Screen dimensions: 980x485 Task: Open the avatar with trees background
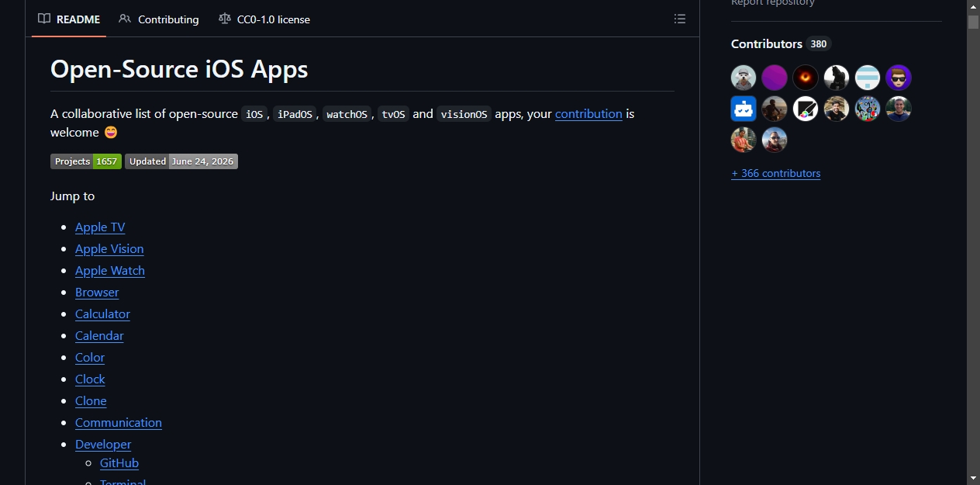(899, 109)
